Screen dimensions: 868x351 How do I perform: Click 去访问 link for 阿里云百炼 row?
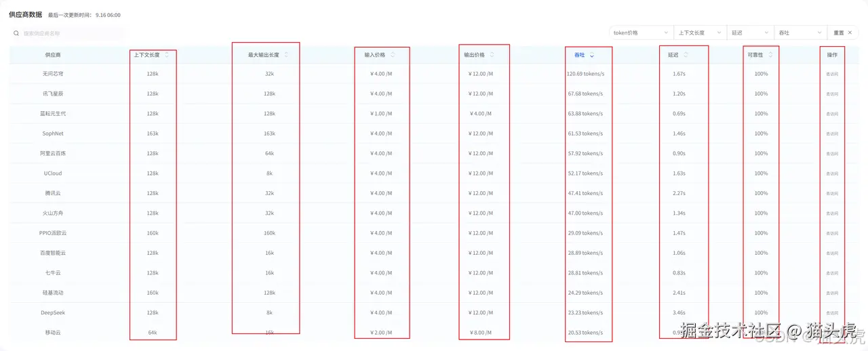[832, 154]
